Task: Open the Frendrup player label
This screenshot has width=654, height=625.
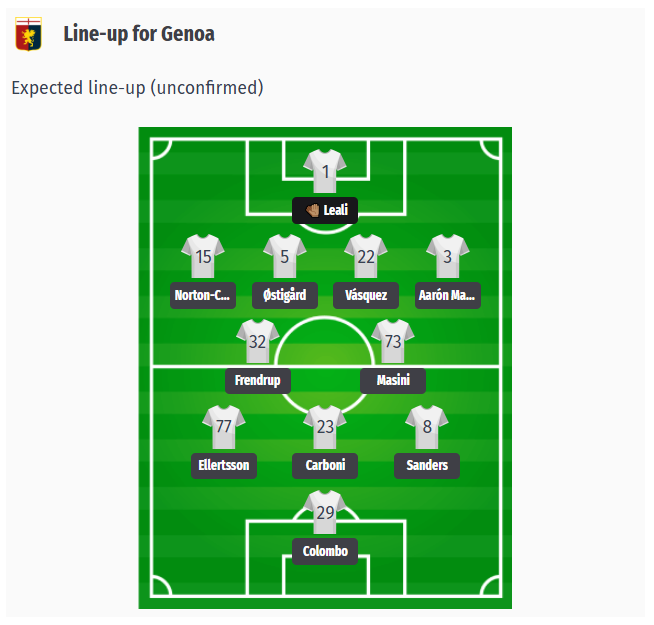Action: click(x=258, y=381)
